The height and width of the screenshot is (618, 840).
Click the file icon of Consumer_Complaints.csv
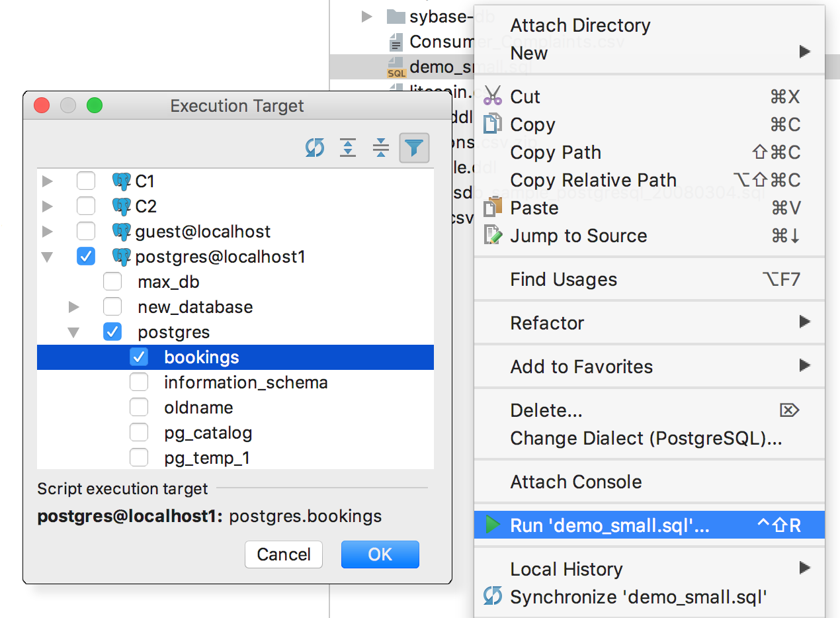tap(396, 42)
